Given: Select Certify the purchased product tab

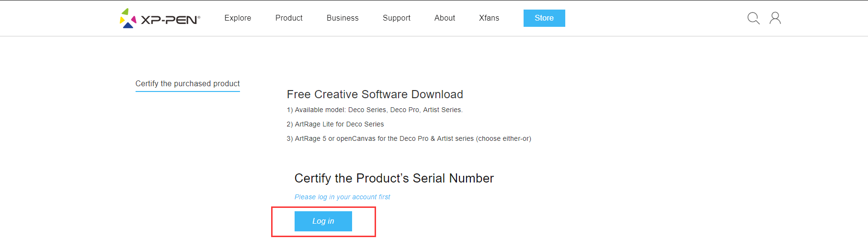Looking at the screenshot, I should (188, 84).
